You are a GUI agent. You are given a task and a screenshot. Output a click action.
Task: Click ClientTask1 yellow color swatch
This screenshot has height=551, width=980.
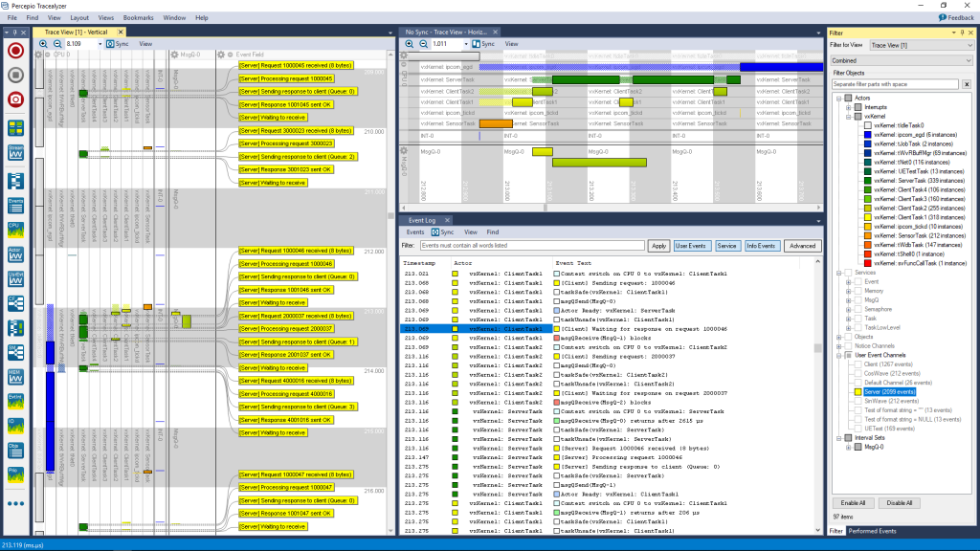[x=867, y=217]
